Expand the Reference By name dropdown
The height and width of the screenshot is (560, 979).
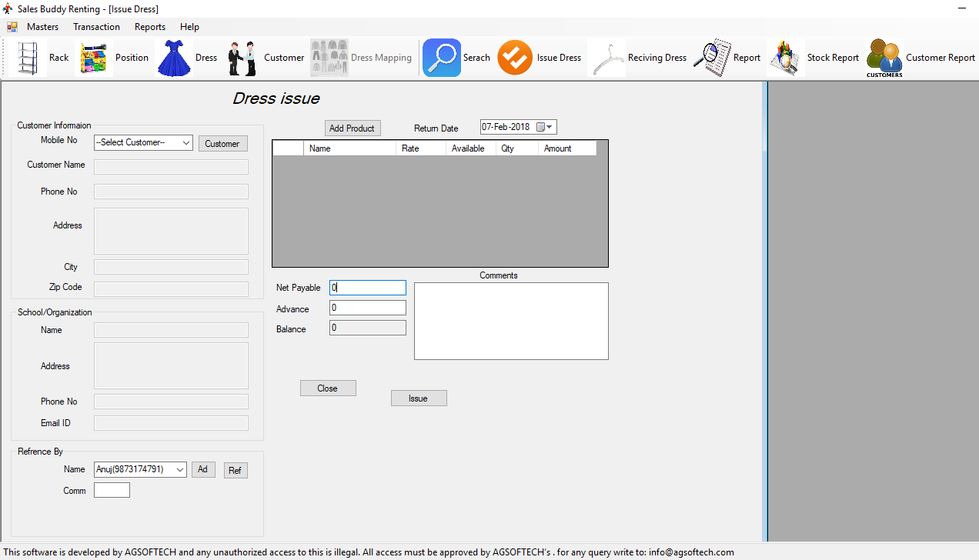pyautogui.click(x=180, y=469)
